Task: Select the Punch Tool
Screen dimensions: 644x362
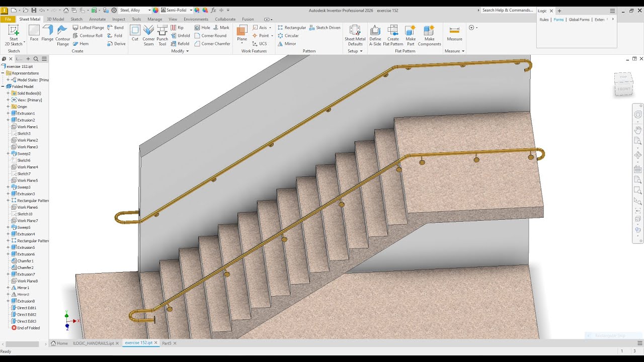Action: tap(162, 35)
